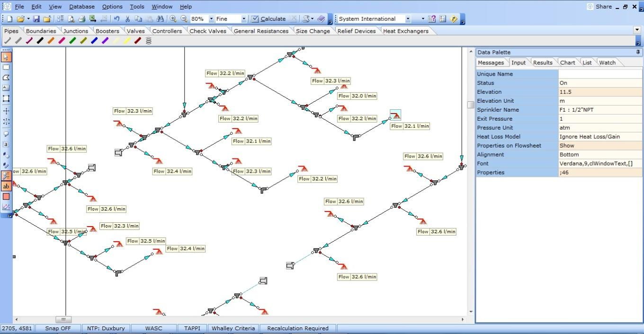The image size is (644, 334).
Task: Select the blue pipe color swatch
Action: click(94, 41)
